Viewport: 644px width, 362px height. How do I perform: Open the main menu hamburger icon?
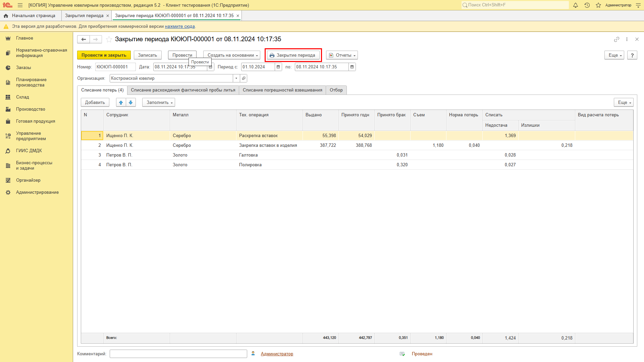click(20, 5)
